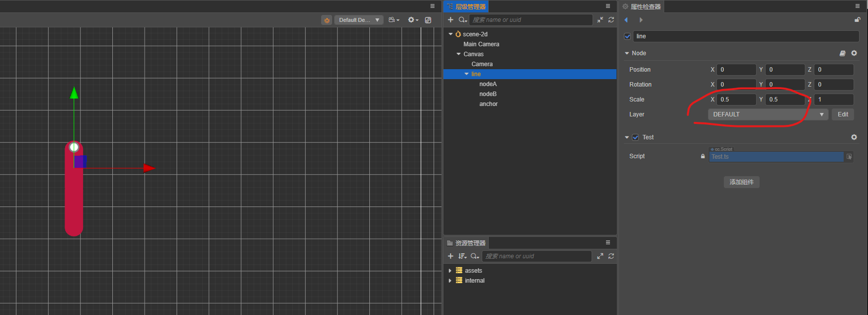Open the assets sort order dropdown

point(462,256)
